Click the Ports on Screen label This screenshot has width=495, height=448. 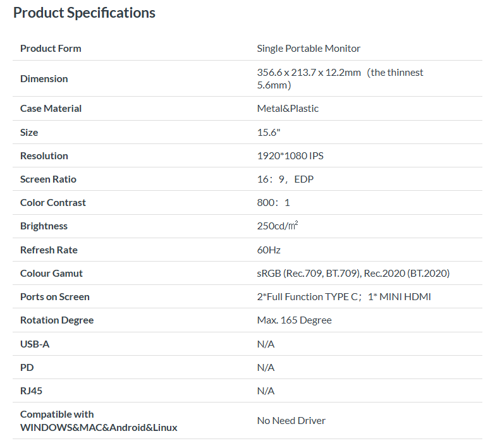pyautogui.click(x=55, y=297)
